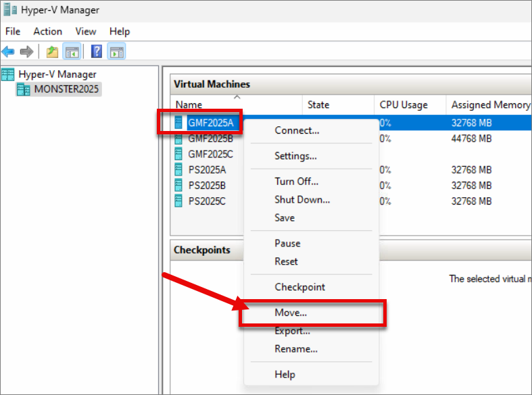Open the File menu
Image resolution: width=532 pixels, height=395 pixels.
point(13,32)
